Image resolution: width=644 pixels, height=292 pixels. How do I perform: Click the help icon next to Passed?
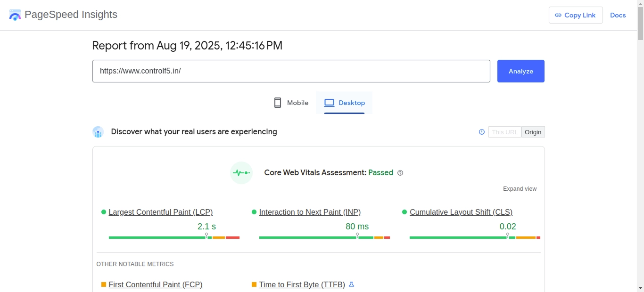tap(400, 173)
